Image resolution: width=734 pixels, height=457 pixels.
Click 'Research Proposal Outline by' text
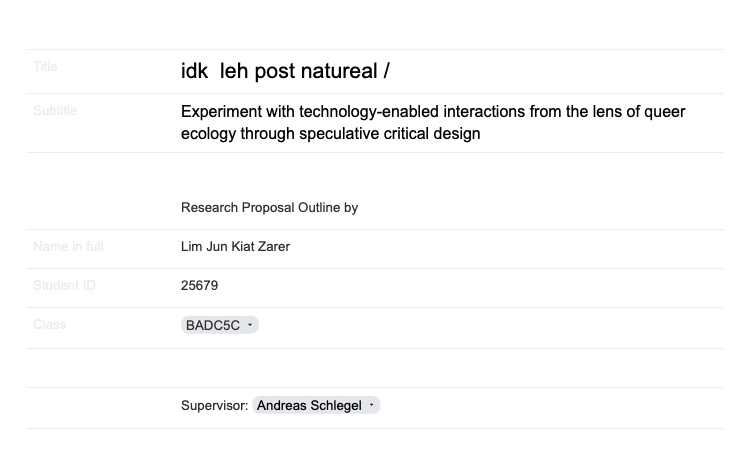(270, 207)
